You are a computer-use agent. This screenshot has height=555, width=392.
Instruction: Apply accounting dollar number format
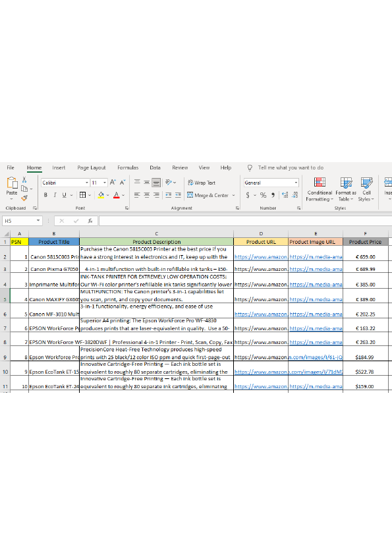click(248, 195)
